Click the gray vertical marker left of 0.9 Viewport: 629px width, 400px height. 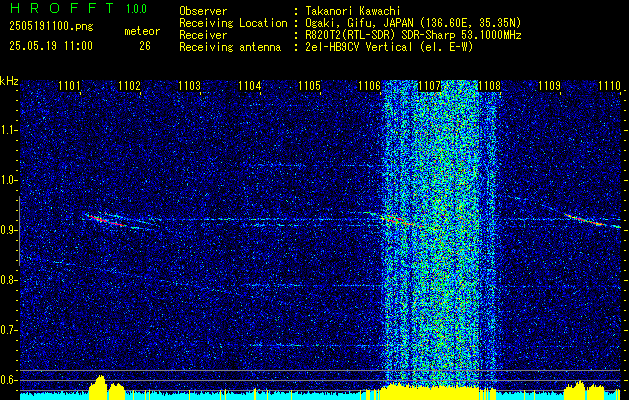19,231
